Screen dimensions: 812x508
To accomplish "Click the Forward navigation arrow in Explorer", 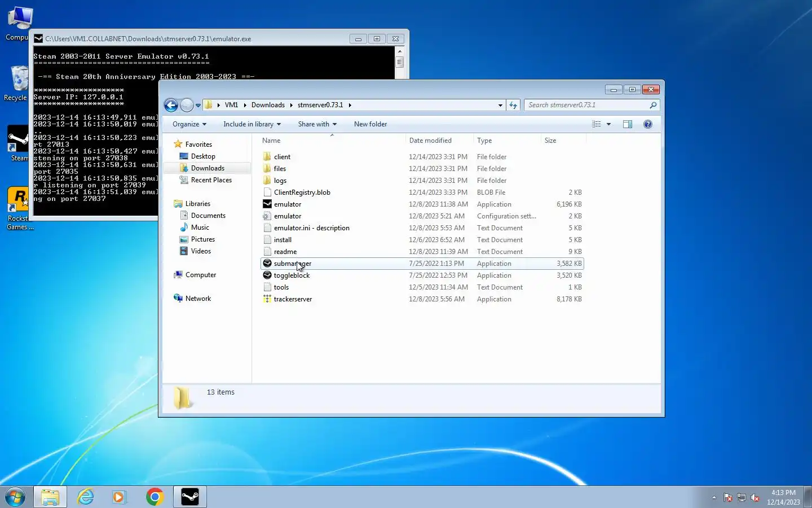I will coord(187,105).
